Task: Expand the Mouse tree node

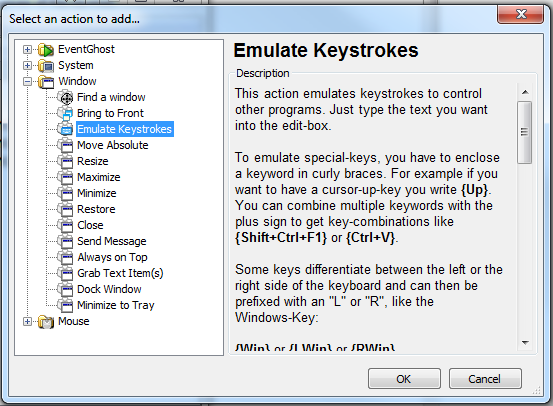Action: click(x=27, y=321)
